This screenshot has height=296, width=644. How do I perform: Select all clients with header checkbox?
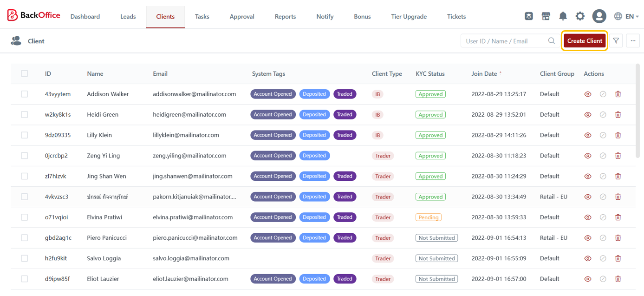(25, 73)
